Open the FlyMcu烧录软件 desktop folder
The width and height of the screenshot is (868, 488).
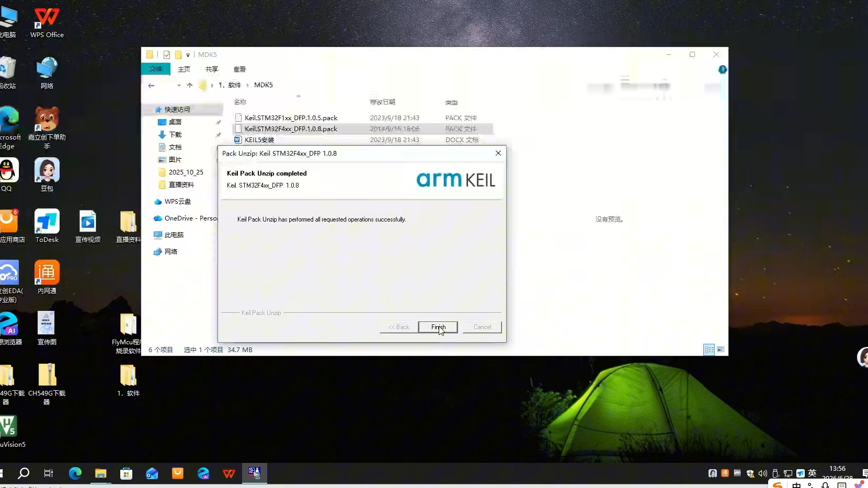127,333
